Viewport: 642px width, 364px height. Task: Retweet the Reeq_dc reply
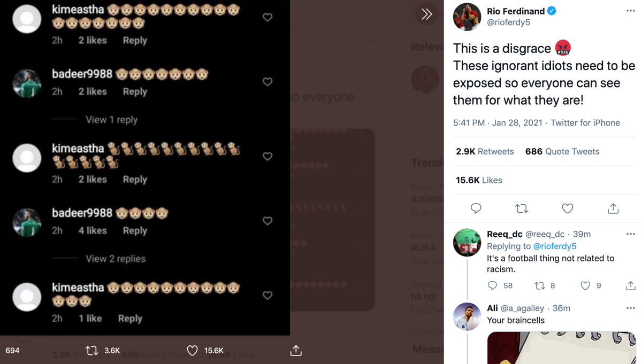[x=540, y=286]
